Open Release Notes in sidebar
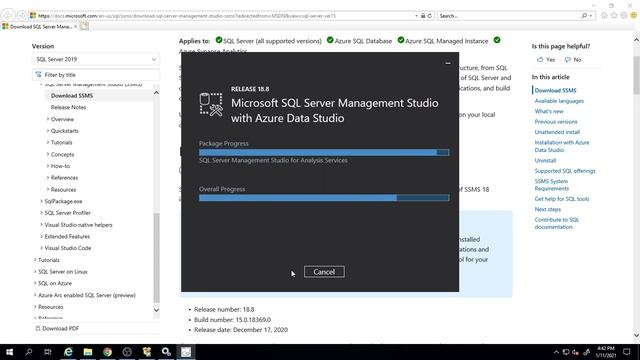Image resolution: width=640 pixels, height=360 pixels. (x=68, y=107)
